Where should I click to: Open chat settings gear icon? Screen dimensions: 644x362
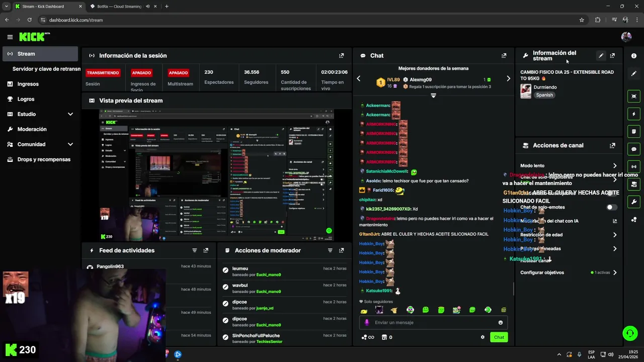pos(482,337)
